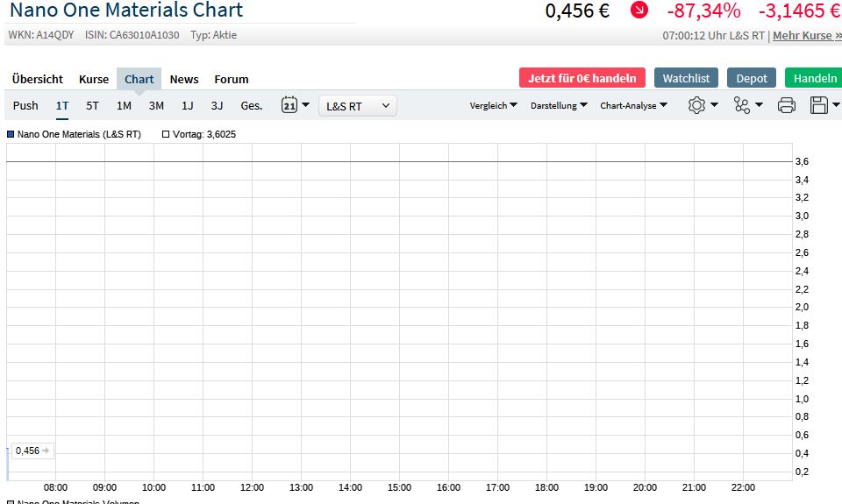
Task: Expand the arrow next to share icon
Action: pos(759,104)
